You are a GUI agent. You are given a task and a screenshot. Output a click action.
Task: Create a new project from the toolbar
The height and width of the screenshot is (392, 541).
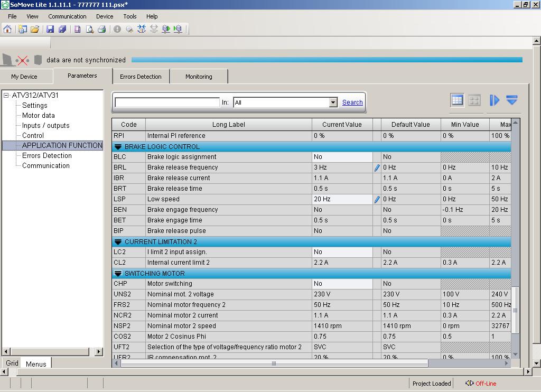(x=23, y=30)
